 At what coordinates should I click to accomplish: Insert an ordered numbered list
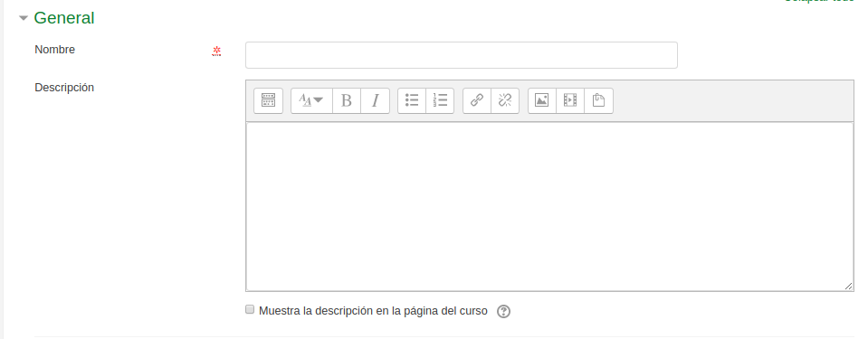(x=440, y=100)
